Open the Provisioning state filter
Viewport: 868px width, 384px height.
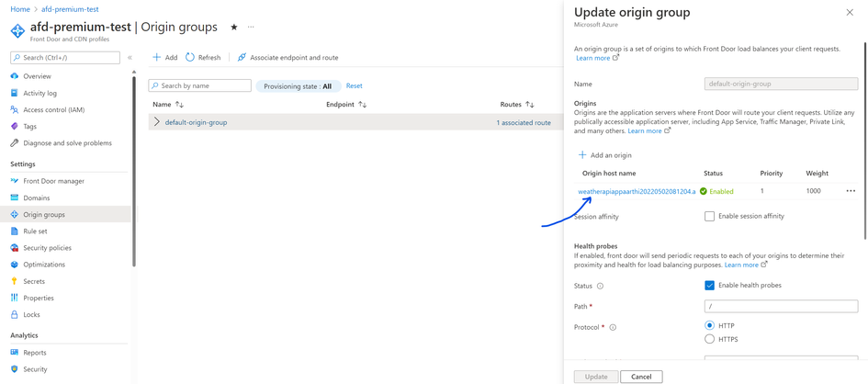tap(298, 86)
